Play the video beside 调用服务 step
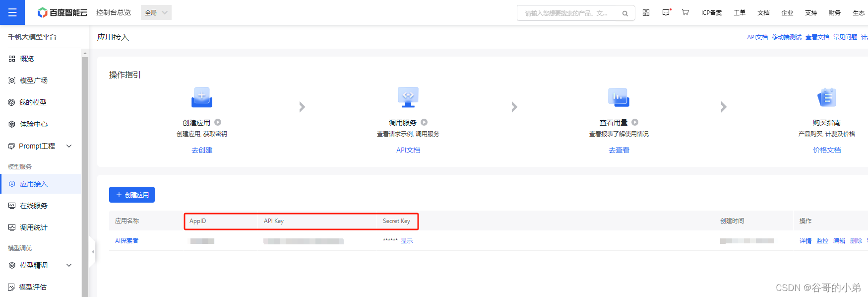The height and width of the screenshot is (297, 868). point(424,122)
